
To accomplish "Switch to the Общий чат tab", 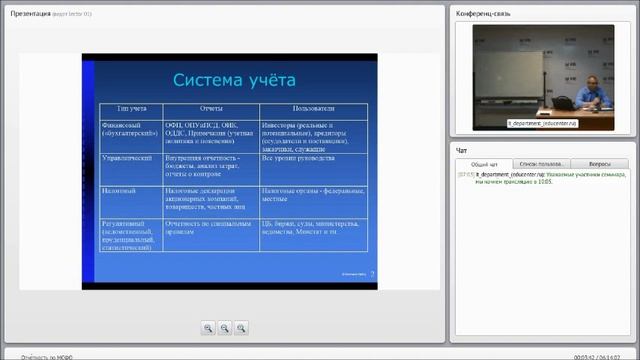I will point(484,164).
